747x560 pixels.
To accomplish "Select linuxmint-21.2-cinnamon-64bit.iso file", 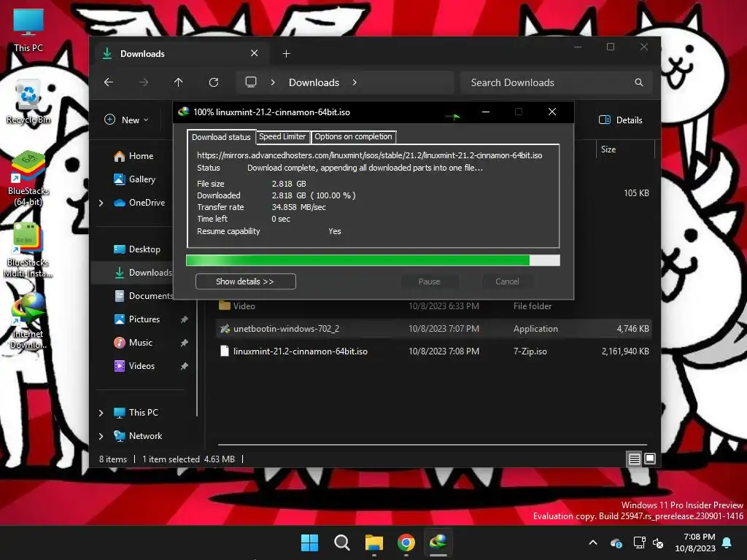I will pos(433,351).
